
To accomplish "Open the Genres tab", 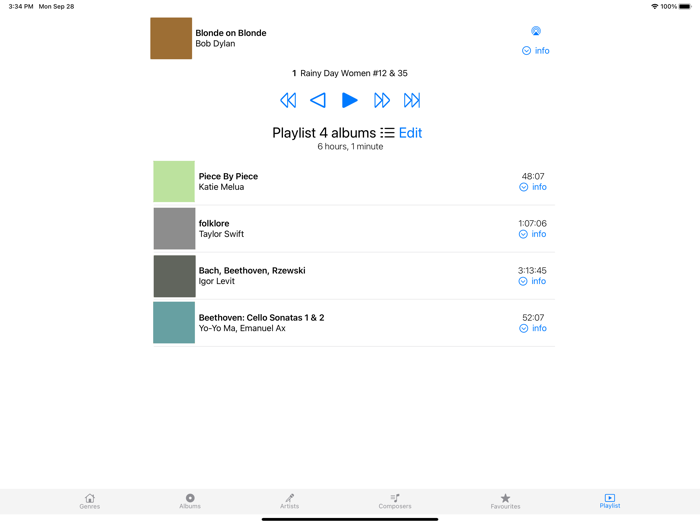I will (x=90, y=501).
